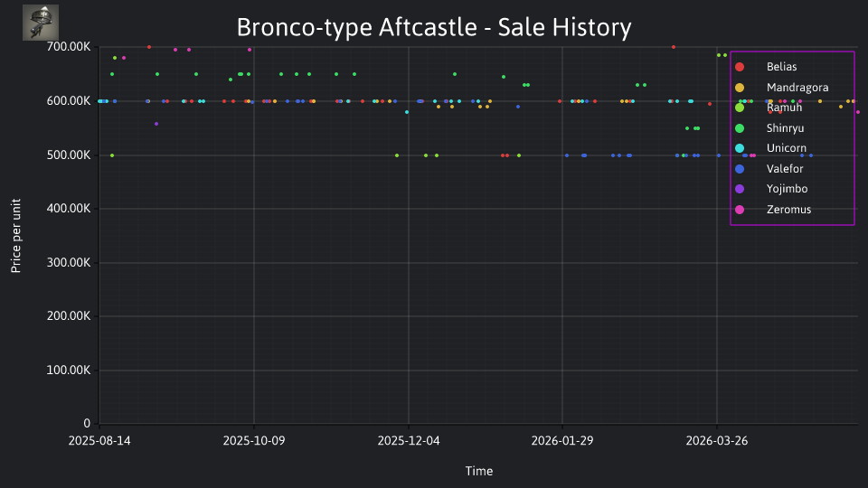This screenshot has width=868, height=488.
Task: Click the Bronco-type Aftcastle item thumbnail
Action: [x=41, y=23]
